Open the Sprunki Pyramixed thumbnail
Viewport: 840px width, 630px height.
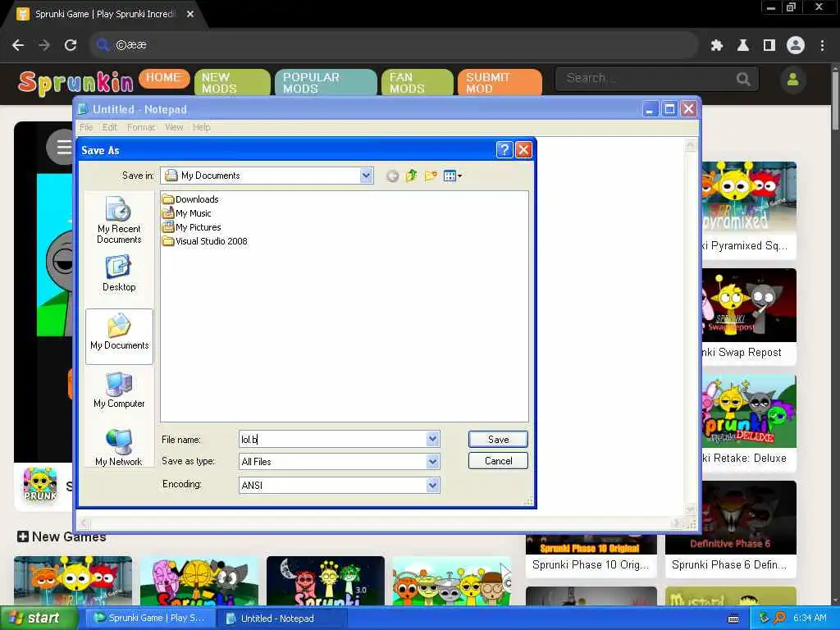coord(748,198)
